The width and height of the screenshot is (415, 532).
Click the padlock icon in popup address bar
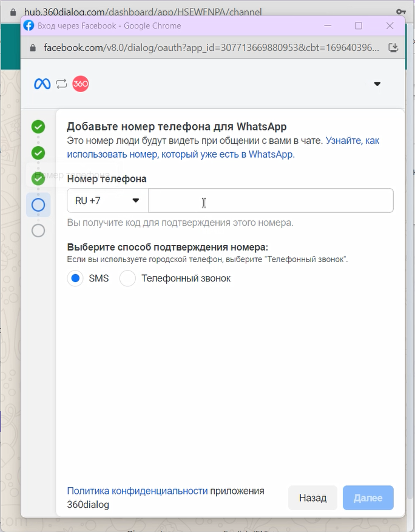pos(33,47)
